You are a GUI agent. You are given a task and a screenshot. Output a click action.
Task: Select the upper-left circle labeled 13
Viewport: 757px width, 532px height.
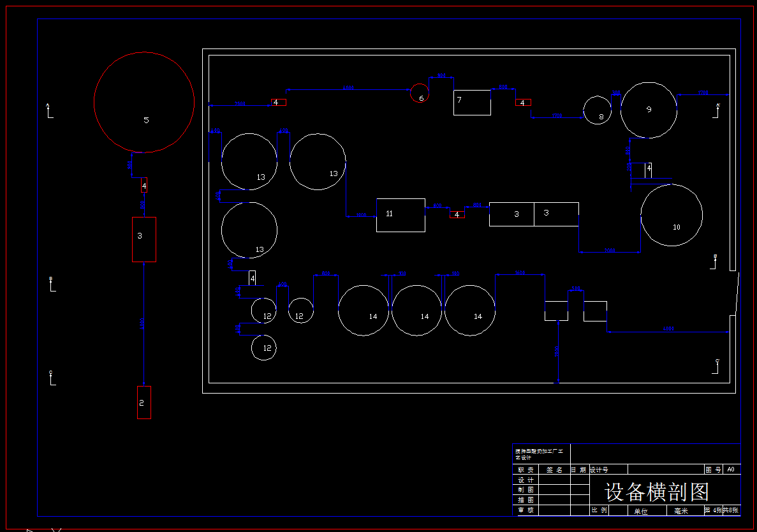[249, 161]
